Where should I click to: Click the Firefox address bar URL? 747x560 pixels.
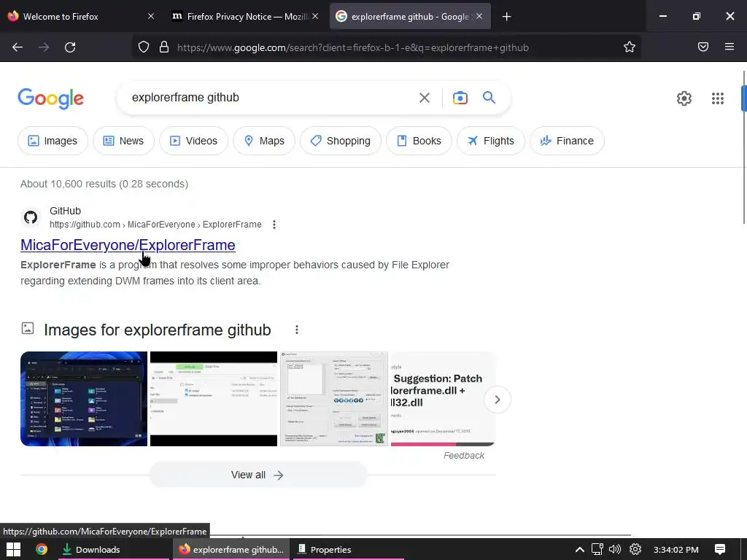[x=353, y=47]
